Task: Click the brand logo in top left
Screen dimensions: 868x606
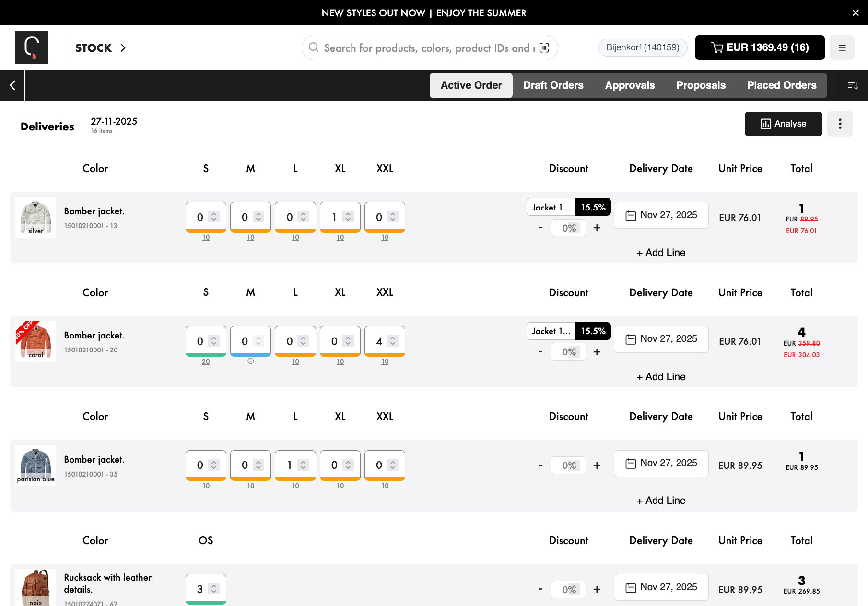Action: click(x=32, y=47)
